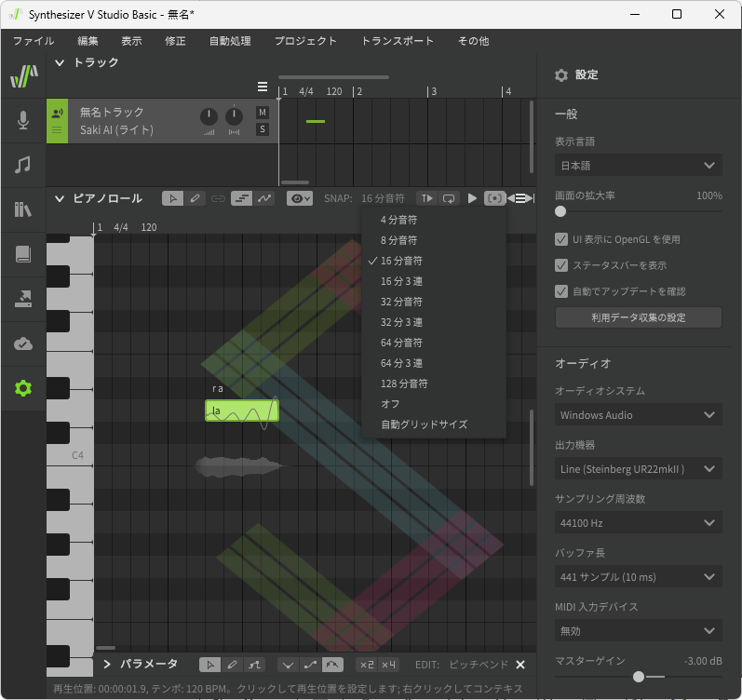Open the library books panel in sidebar
Viewport: 742px width, 700px height.
coord(23,209)
